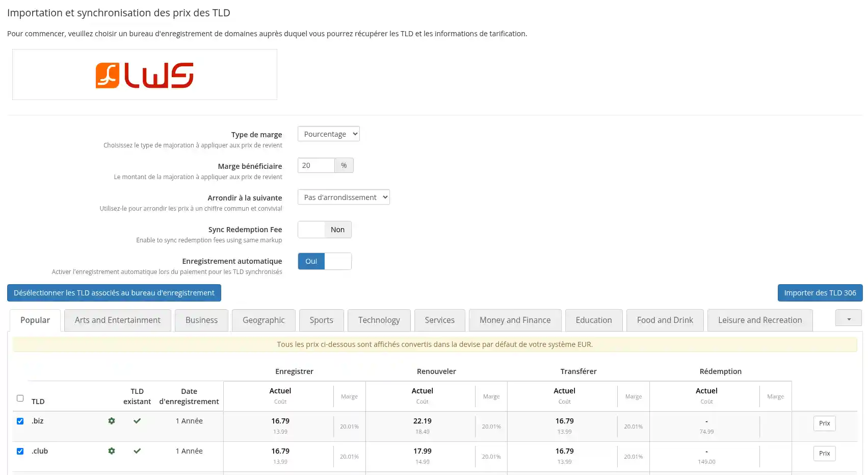Click Désélectionner les TLD associés button
Image resolution: width=868 pixels, height=475 pixels.
click(114, 293)
